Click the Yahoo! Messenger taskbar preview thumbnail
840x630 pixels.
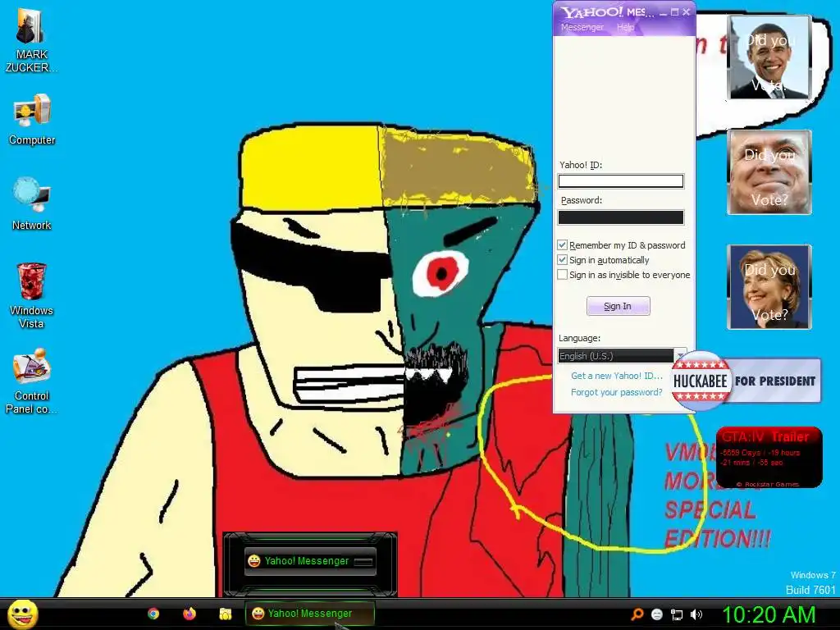(309, 561)
